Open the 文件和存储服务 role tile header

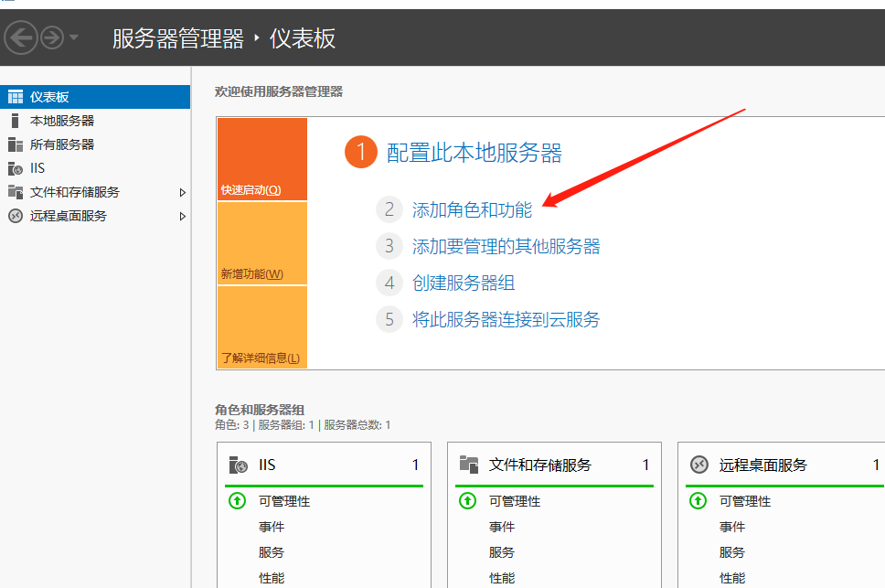554,465
